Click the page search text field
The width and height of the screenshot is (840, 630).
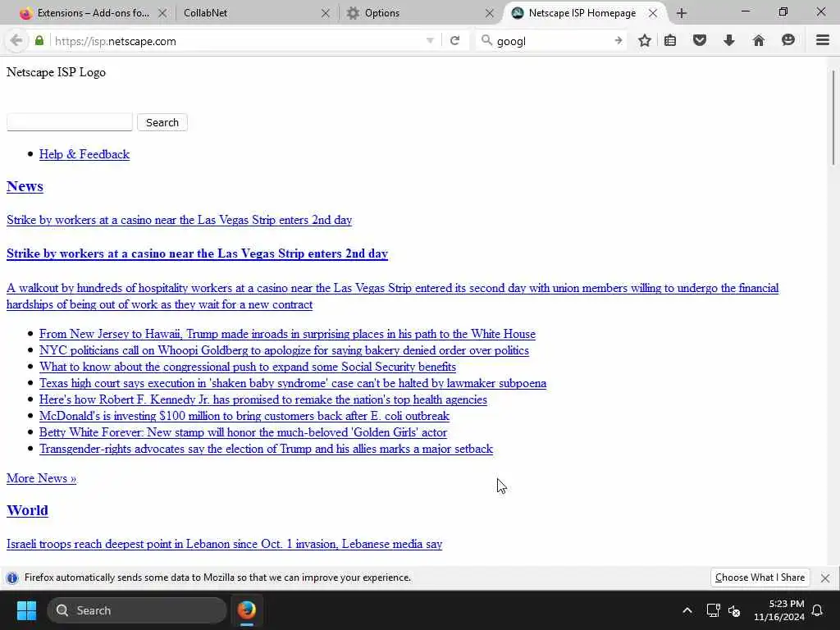pyautogui.click(x=70, y=122)
